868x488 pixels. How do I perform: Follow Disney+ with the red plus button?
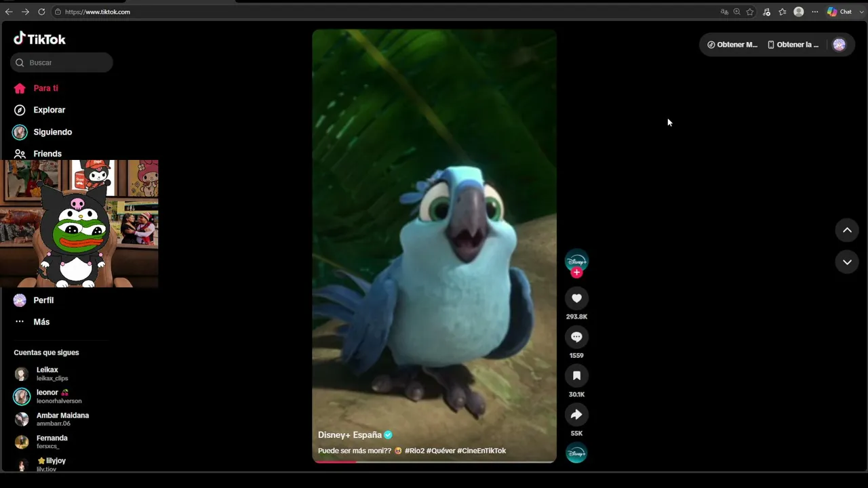click(576, 272)
